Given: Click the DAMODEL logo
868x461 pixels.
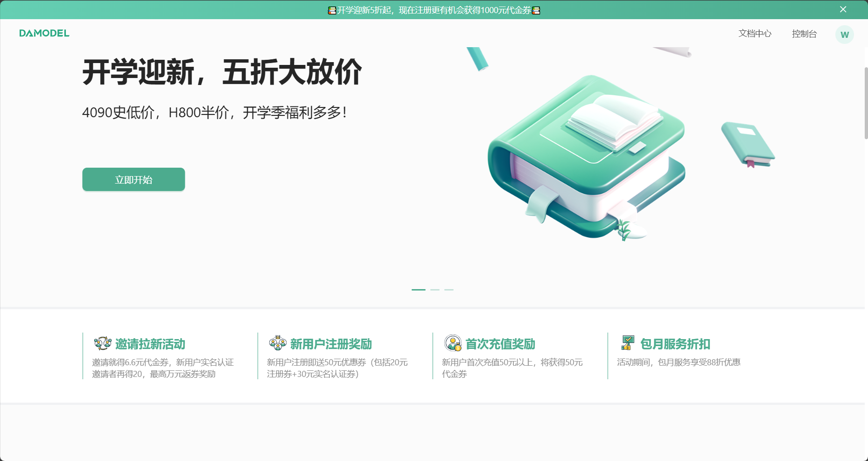Looking at the screenshot, I should tap(44, 33).
